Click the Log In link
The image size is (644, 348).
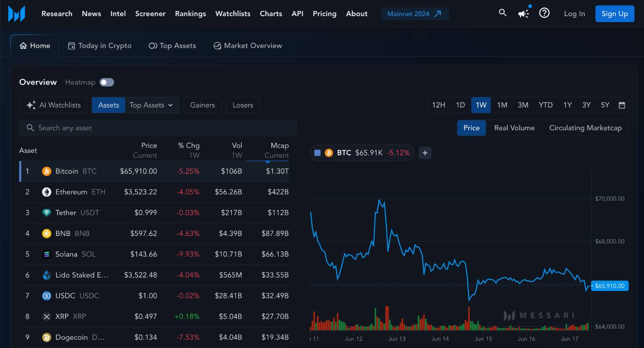pos(575,14)
